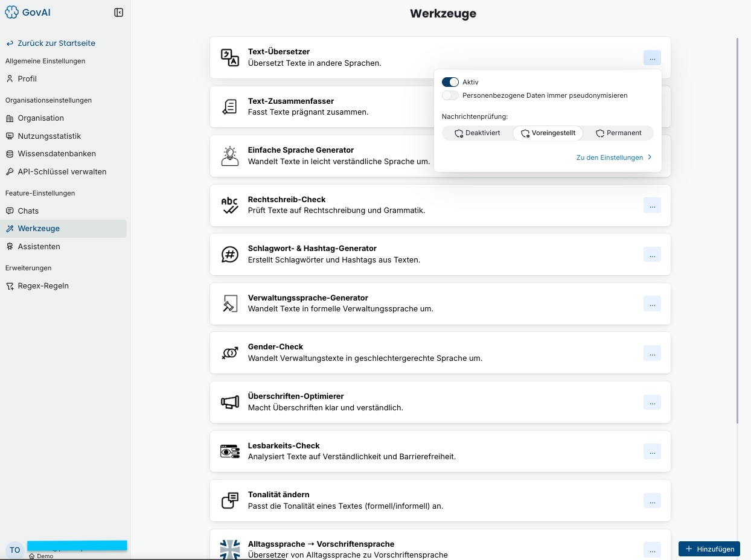Select the Einfache Sprache Generator title text

click(301, 150)
